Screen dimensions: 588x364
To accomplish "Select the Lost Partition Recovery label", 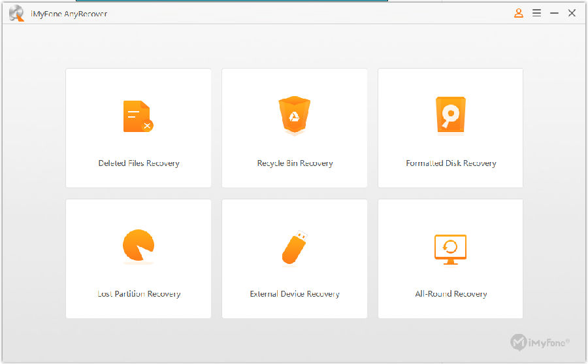I will point(139,294).
